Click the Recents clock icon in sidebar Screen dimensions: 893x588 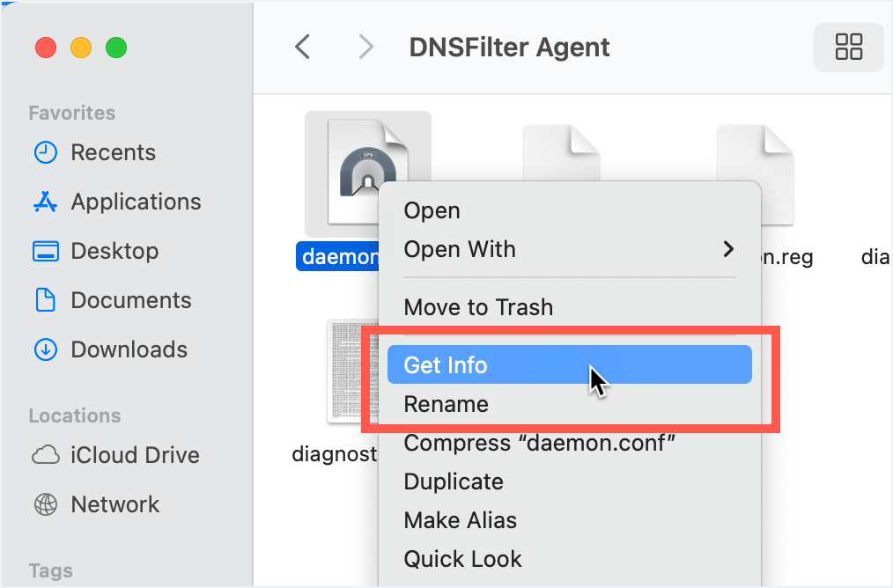click(45, 152)
